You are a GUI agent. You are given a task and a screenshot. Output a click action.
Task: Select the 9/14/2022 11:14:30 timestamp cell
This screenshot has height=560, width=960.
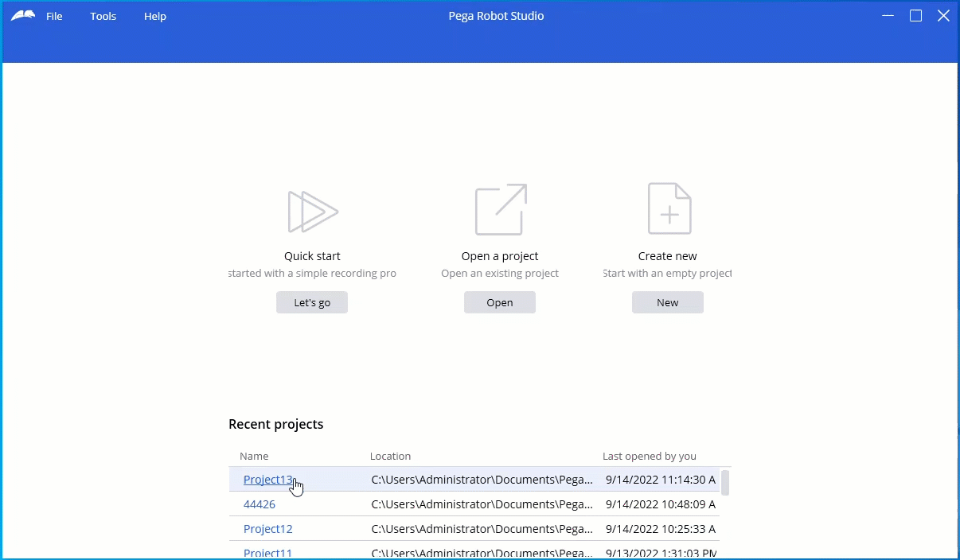pos(661,480)
